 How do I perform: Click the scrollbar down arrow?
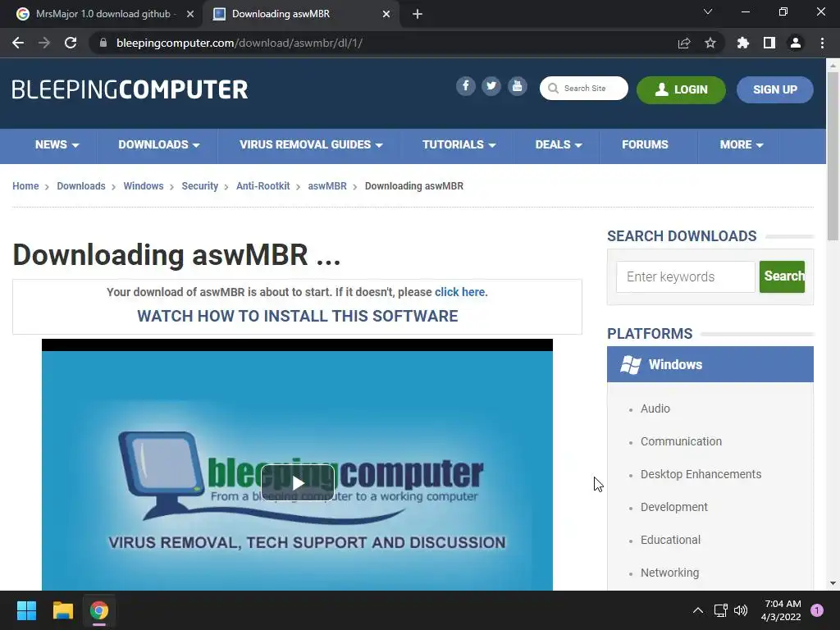click(x=833, y=583)
